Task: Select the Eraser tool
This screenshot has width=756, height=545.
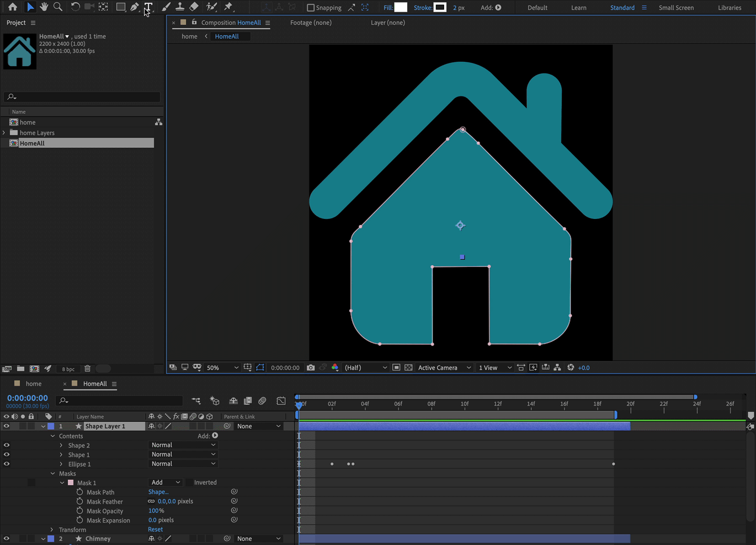Action: tap(194, 7)
